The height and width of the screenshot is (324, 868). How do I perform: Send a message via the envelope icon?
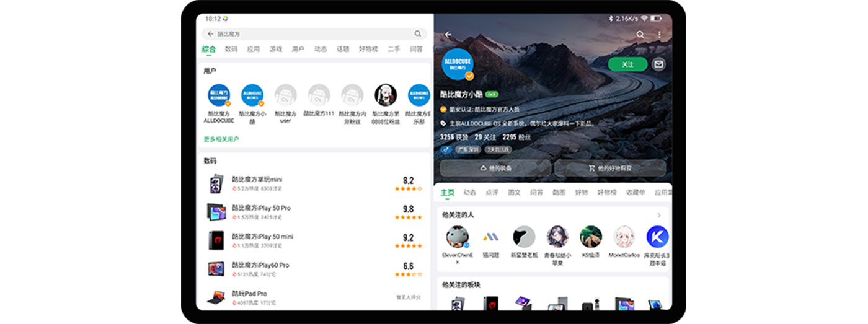[x=658, y=64]
